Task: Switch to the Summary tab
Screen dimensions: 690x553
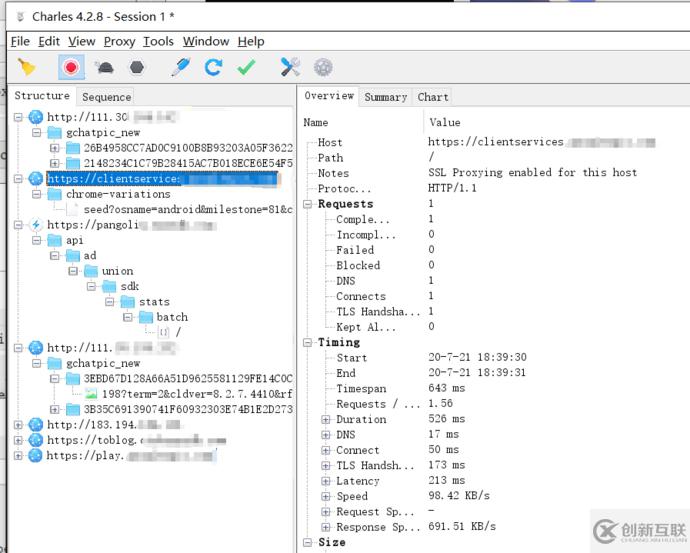Action: (385, 97)
